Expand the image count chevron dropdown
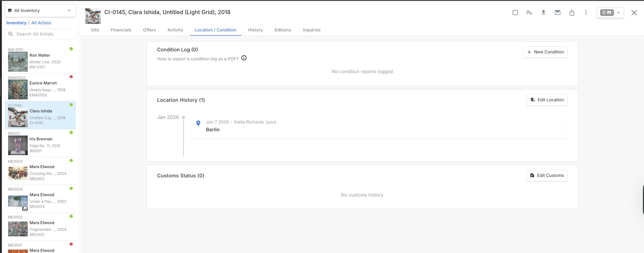Viewport: 644px width, 253px height. 618,12
